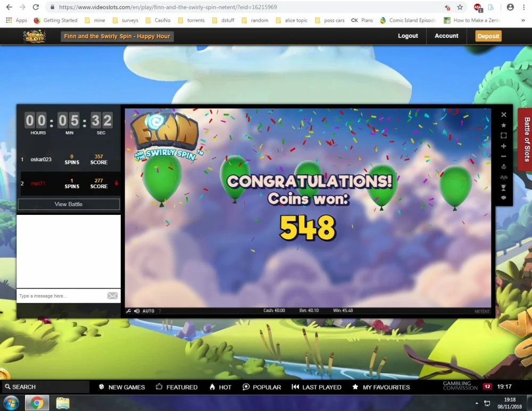Open the chat bubble icon in sidebar
This screenshot has height=411, width=532.
[x=504, y=198]
